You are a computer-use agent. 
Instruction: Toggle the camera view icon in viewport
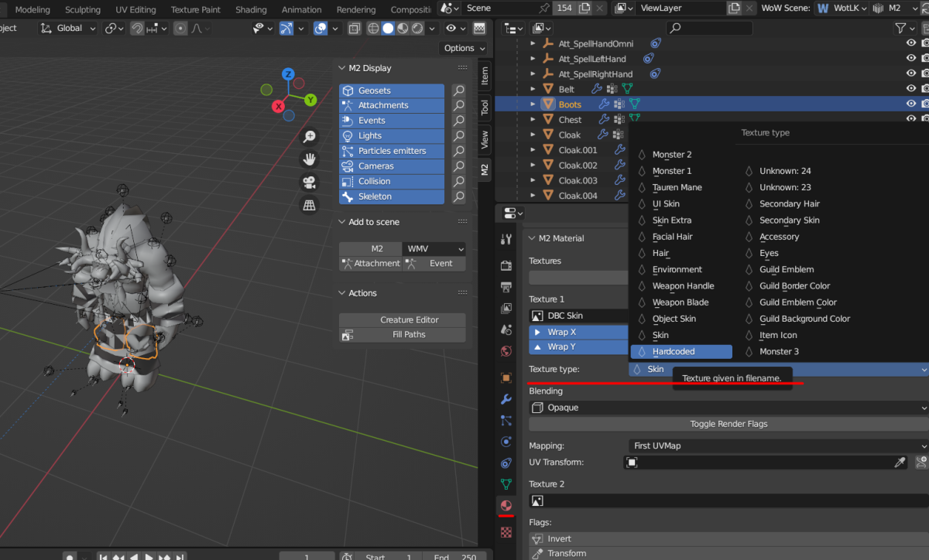(x=310, y=183)
